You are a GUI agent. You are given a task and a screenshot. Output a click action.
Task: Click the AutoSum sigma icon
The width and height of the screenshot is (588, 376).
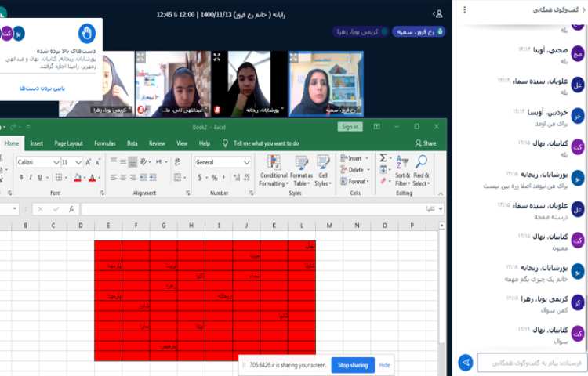click(383, 157)
